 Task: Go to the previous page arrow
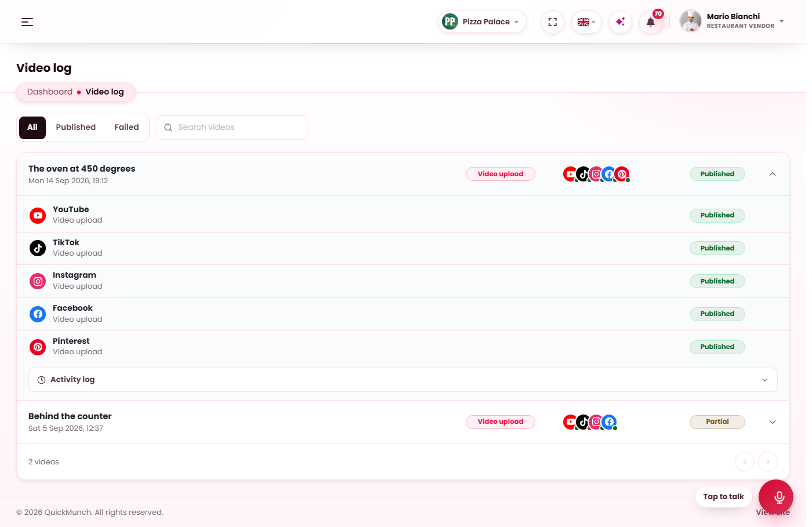click(745, 461)
